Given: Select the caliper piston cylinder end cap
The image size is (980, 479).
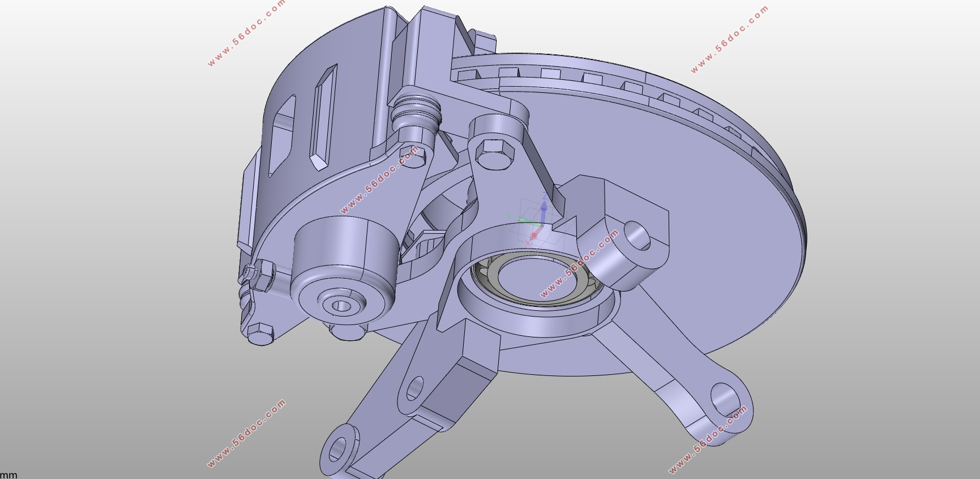Looking at the screenshot, I should (341, 305).
